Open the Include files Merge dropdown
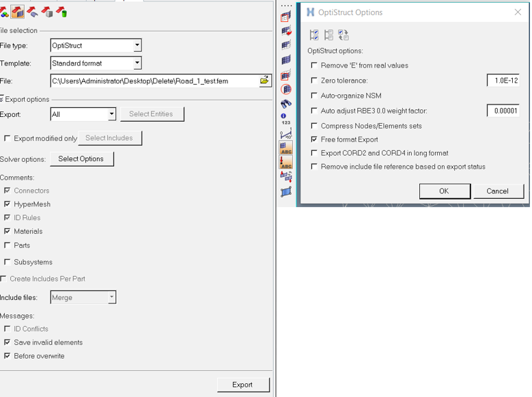 coord(111,297)
